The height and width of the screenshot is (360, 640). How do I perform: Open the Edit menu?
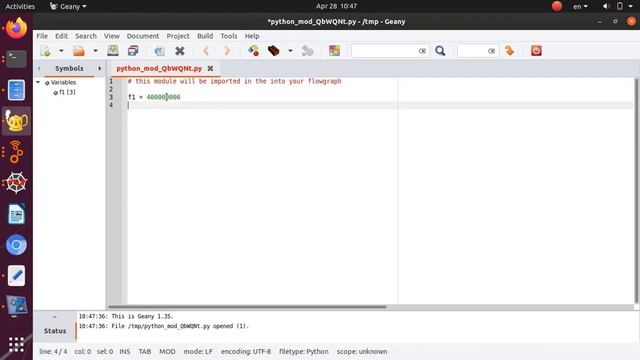click(x=62, y=36)
